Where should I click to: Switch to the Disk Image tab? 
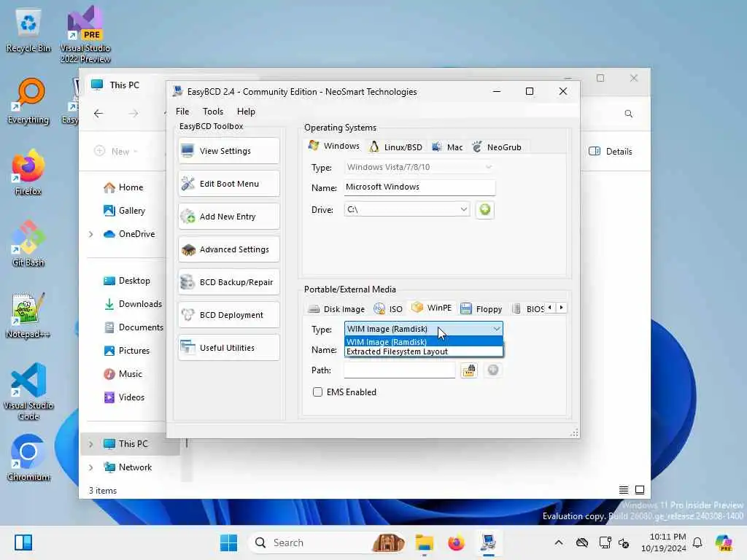pyautogui.click(x=336, y=309)
